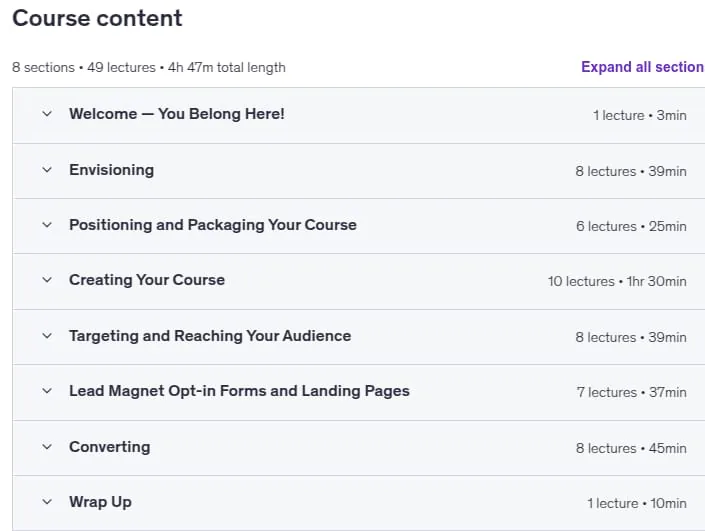Expand the Wrap Up chevron arrow
Viewport: 705px width, 531px height.
point(47,502)
